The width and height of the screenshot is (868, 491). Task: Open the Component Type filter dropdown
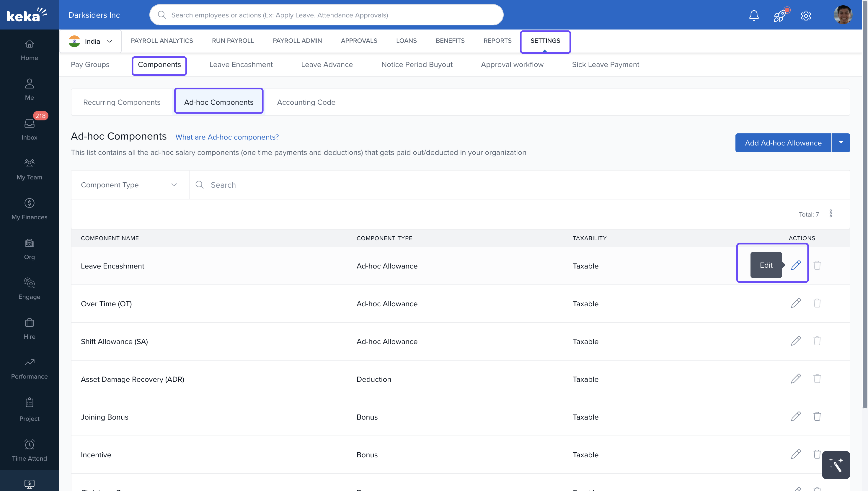click(x=130, y=185)
